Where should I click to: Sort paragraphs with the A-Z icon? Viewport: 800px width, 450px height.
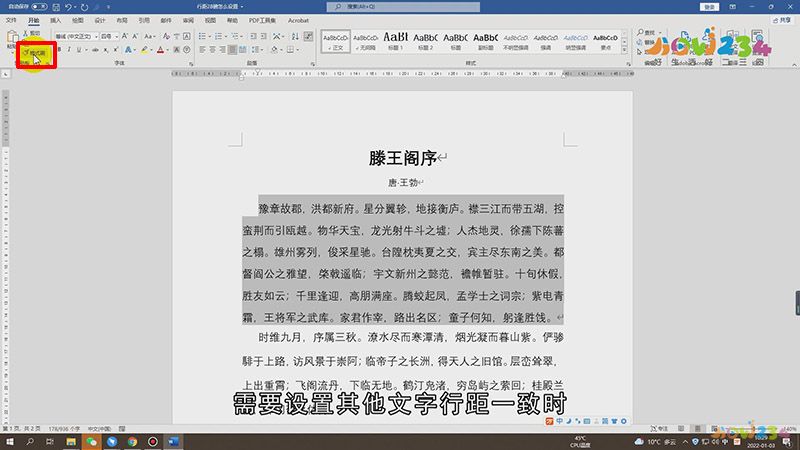(x=295, y=36)
